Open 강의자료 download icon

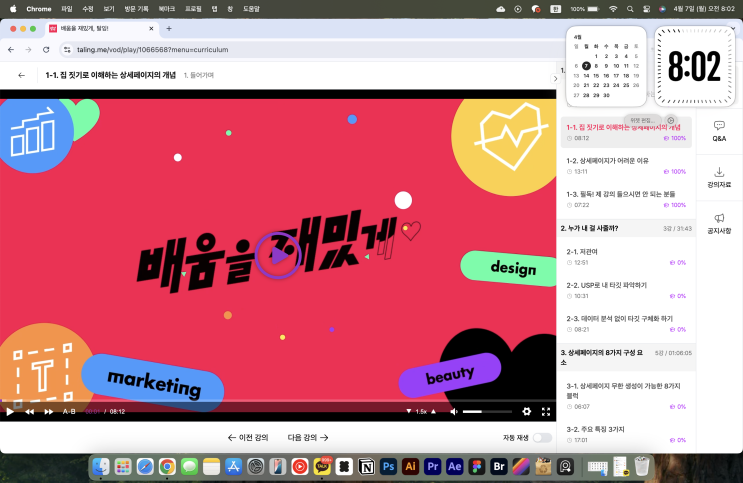(719, 176)
